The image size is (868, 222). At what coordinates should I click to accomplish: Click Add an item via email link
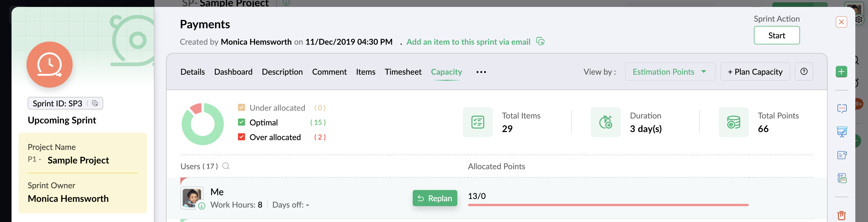coord(468,42)
